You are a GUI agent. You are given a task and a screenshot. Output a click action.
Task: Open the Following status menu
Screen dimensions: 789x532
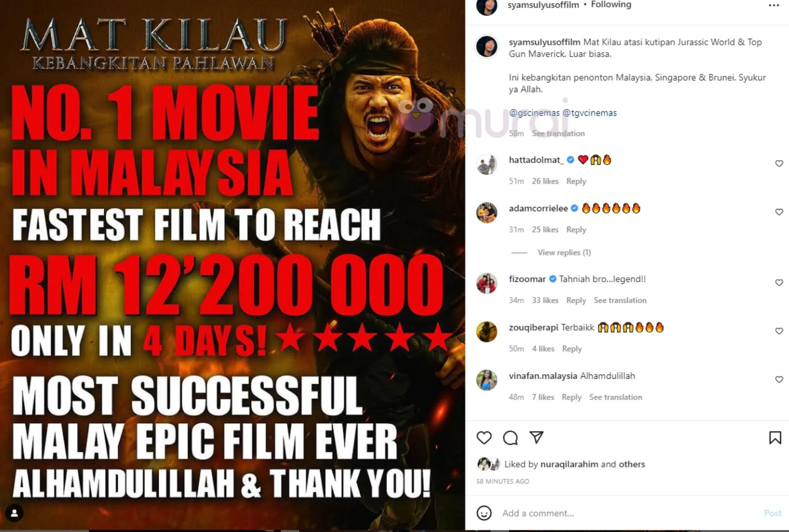(611, 4)
